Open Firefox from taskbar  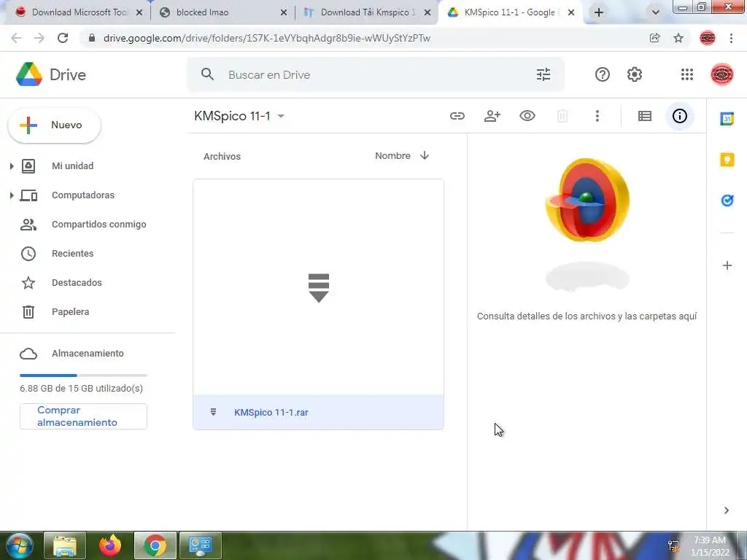pos(110,545)
